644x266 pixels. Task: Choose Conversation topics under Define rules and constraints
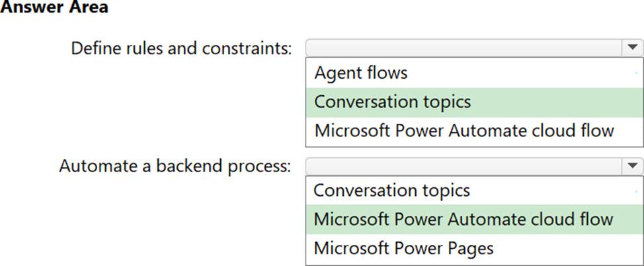click(x=392, y=102)
